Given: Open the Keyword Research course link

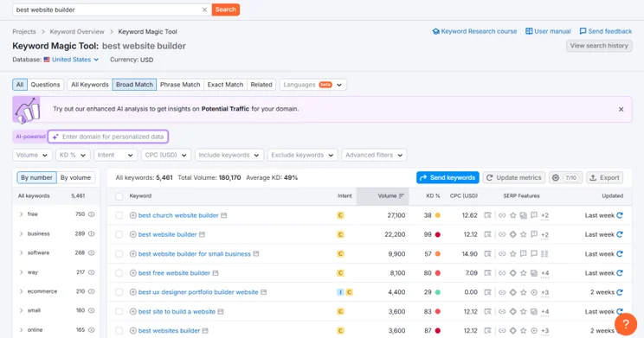Looking at the screenshot, I should pyautogui.click(x=475, y=31).
